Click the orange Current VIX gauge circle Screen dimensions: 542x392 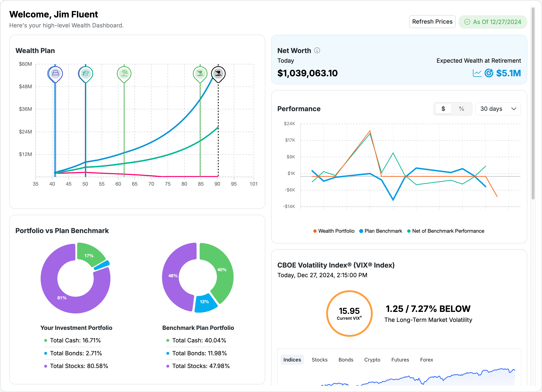(x=349, y=314)
